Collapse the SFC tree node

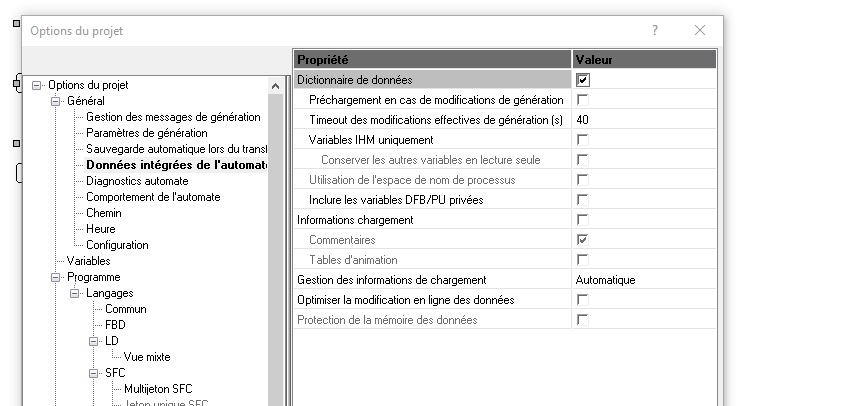click(95, 373)
